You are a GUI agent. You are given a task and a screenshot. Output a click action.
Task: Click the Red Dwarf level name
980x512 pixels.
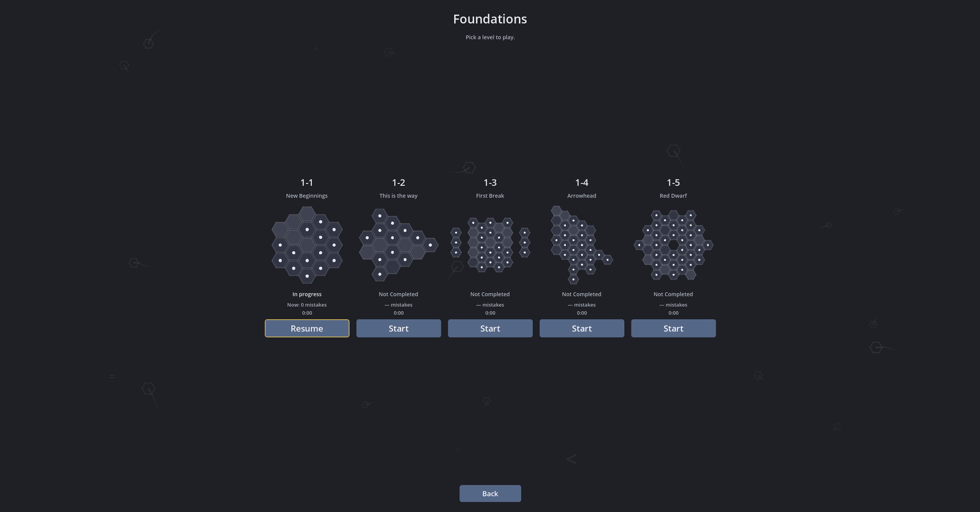click(x=673, y=196)
